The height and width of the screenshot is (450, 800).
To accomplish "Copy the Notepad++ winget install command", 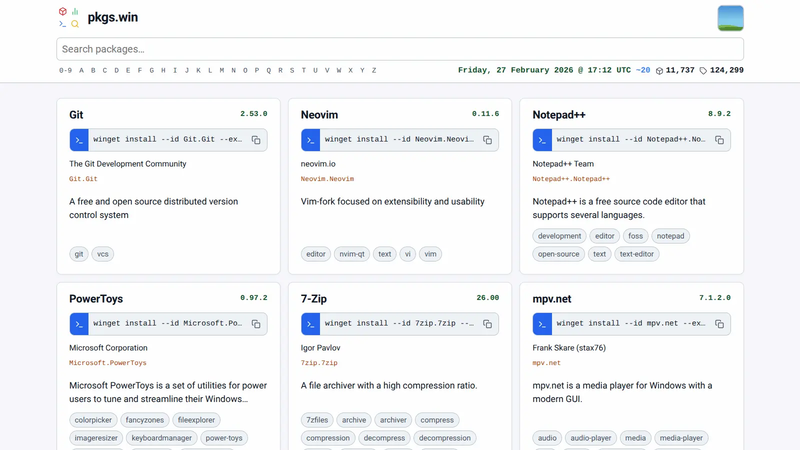I will tap(719, 140).
